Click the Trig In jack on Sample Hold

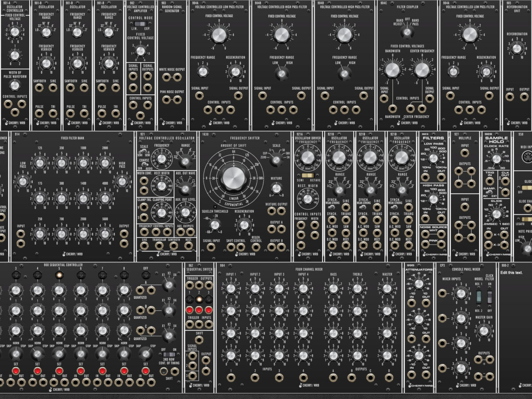[489, 180]
